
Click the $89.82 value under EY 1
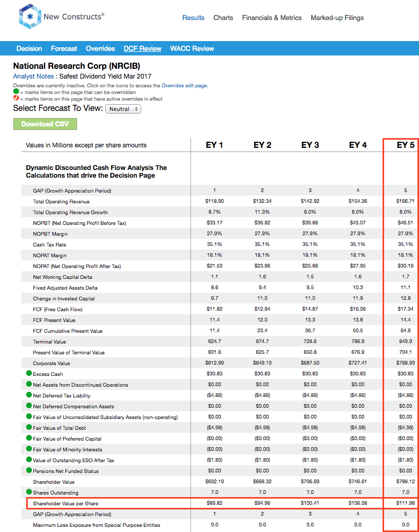215,503
